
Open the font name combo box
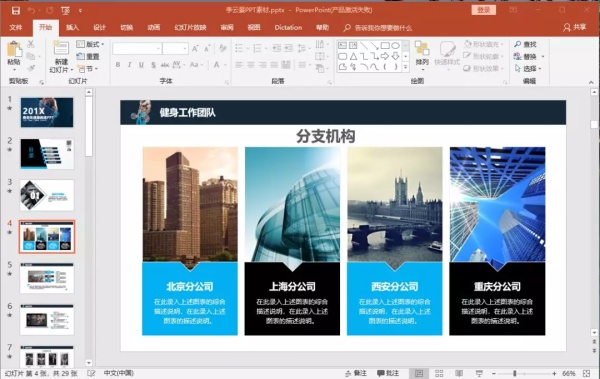(x=137, y=49)
